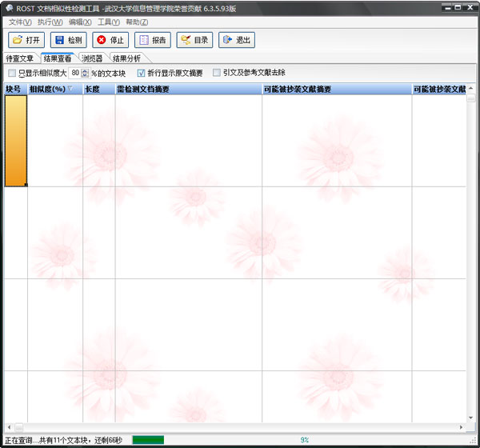
Task: Check the 引文及参考文献去除 checkbox
Action: (217, 73)
